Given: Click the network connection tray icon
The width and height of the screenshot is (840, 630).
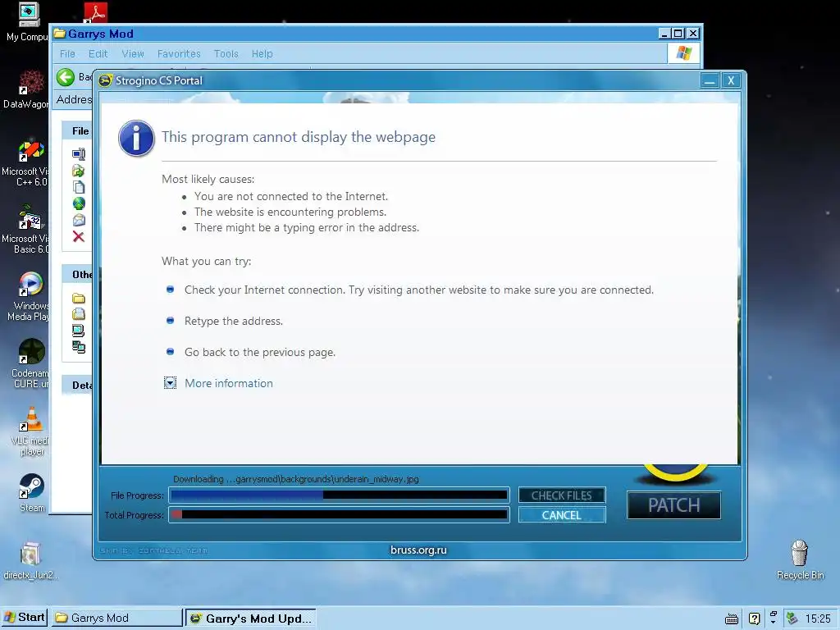Looking at the screenshot, I should click(792, 619).
